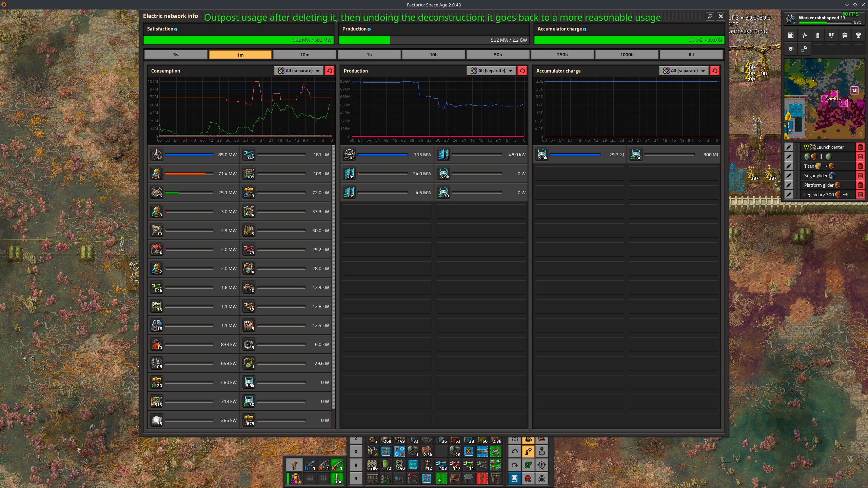Select the 250h time range tab

pos(563,55)
